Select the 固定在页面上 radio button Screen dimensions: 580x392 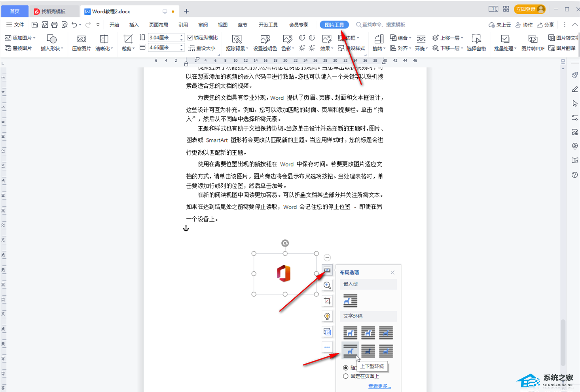click(x=346, y=376)
